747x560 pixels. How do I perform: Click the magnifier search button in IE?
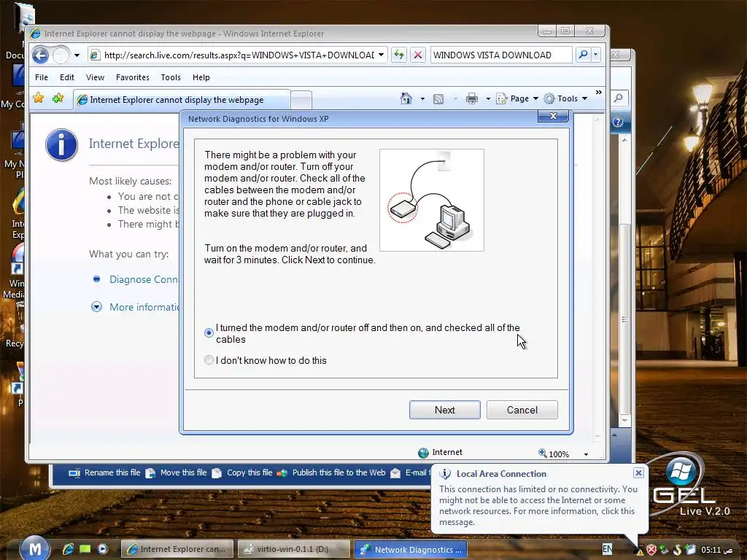click(583, 55)
